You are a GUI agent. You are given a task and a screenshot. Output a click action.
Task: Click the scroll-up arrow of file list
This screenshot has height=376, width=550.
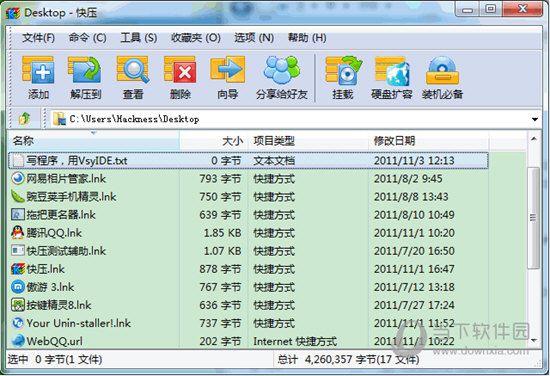click(534, 139)
